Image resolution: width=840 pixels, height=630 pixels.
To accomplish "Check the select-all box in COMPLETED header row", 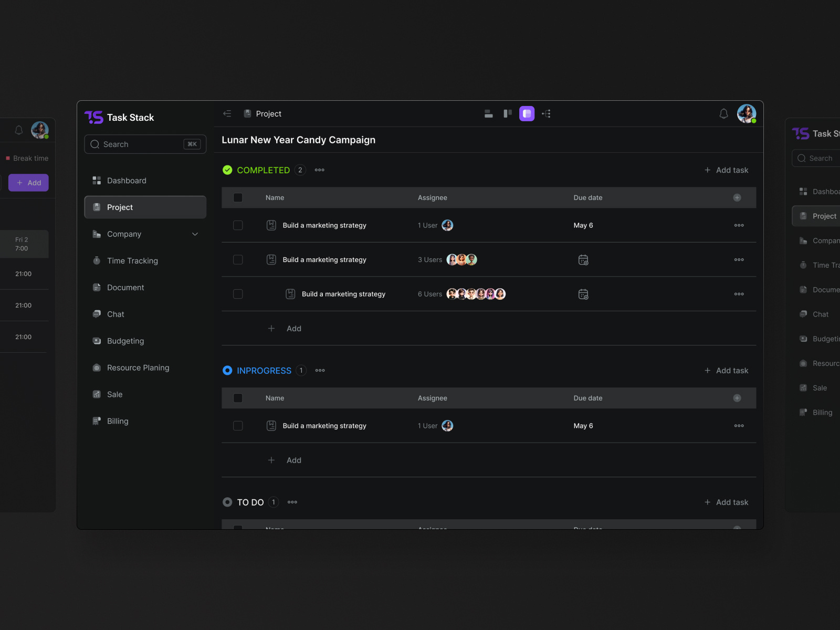I will click(x=238, y=197).
